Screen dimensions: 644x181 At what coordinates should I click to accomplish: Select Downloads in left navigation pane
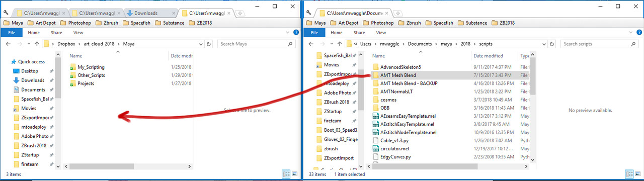point(33,80)
